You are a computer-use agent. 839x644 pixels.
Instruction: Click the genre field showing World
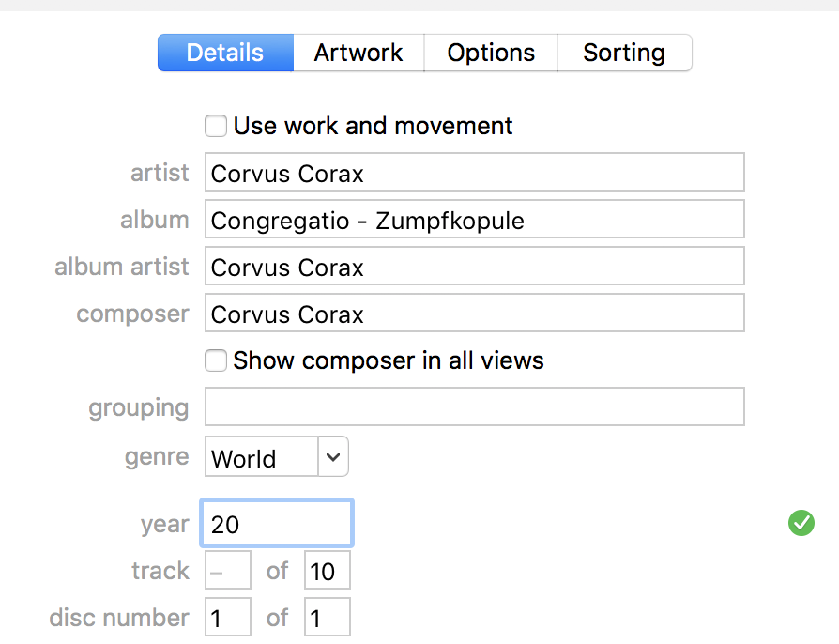pos(262,458)
